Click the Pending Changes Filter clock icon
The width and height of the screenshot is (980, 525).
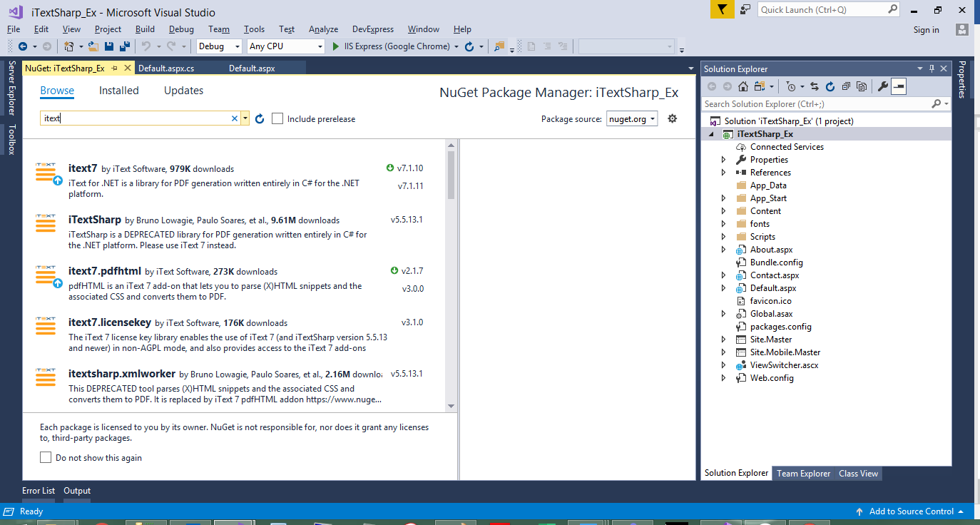[x=790, y=86]
